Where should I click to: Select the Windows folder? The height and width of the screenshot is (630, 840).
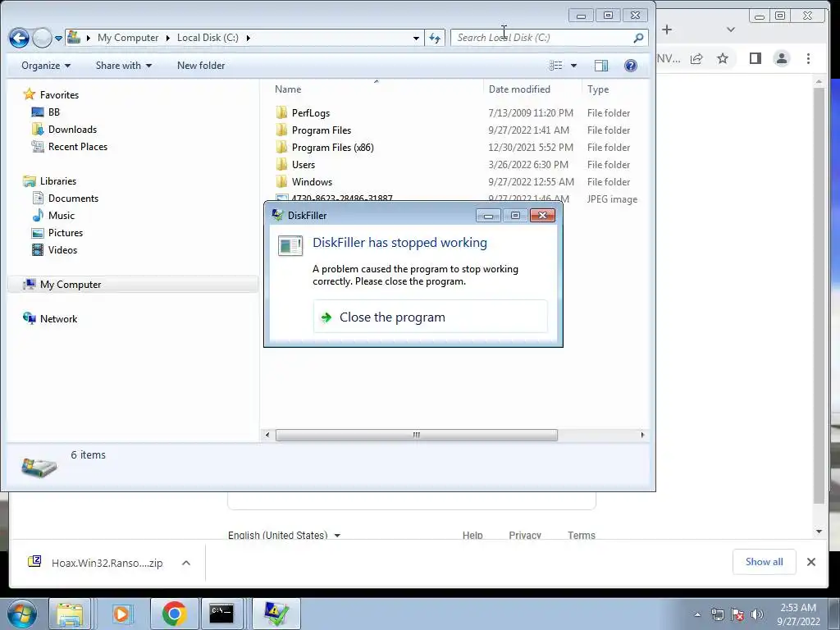312,181
